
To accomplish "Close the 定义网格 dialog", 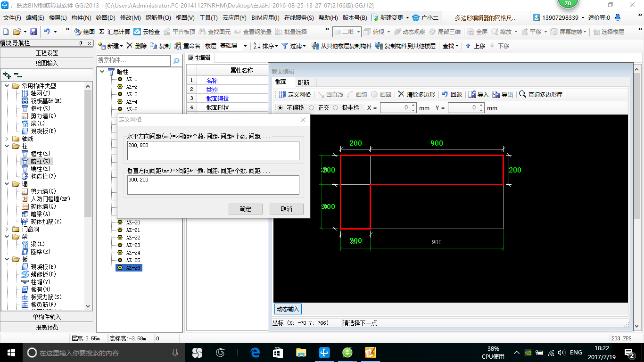I will [x=303, y=120].
